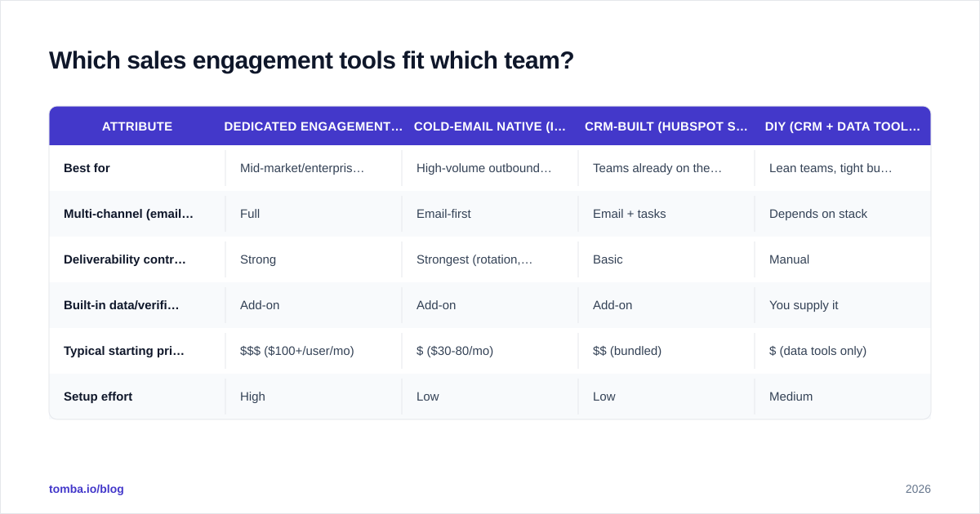This screenshot has height=514, width=980.
Task: Select the ATTRIBUTE column header
Action: (137, 126)
